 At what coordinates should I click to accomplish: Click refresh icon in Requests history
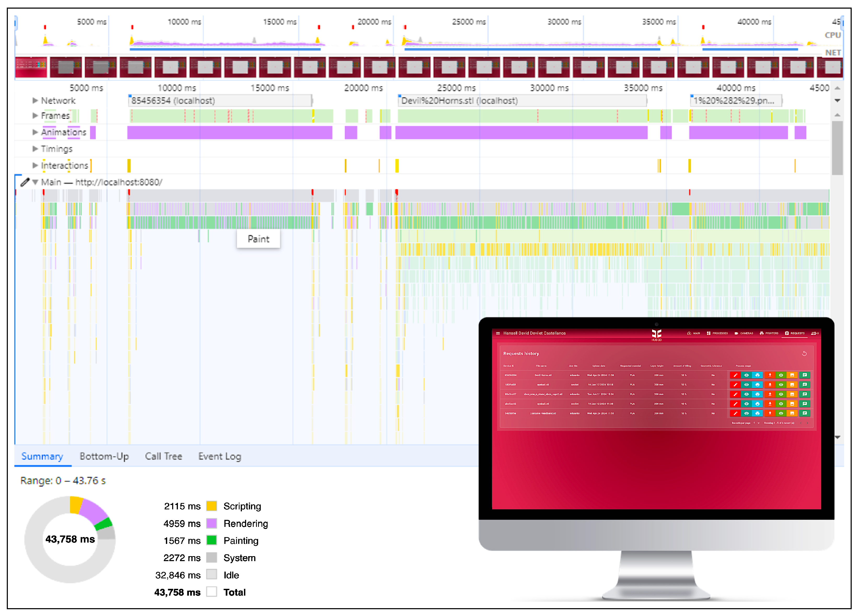pyautogui.click(x=804, y=353)
